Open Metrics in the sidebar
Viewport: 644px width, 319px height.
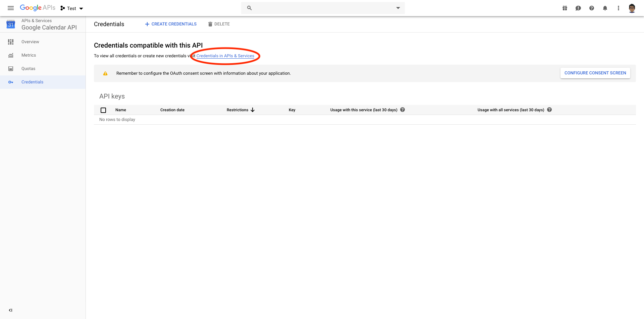[29, 55]
